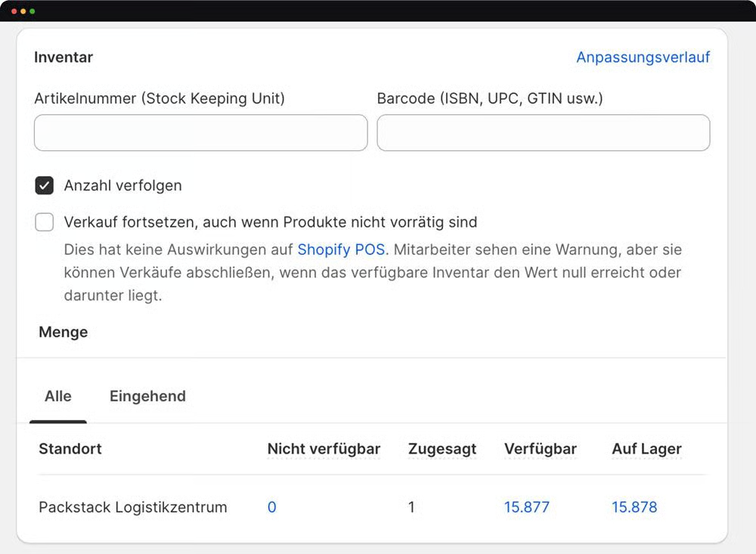The image size is (756, 554).
Task: Click the Auf Lager column header
Action: [646, 449]
